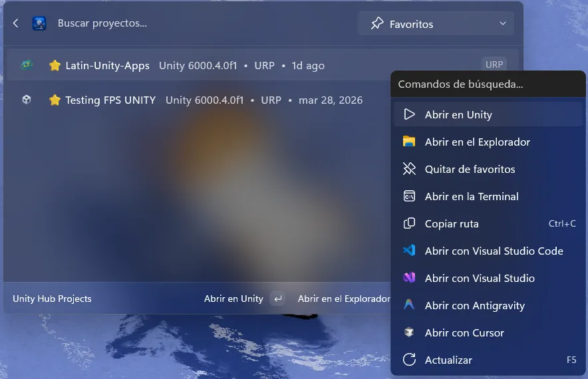This screenshot has height=379, width=588.
Task: Select the Testing FPS UNITY project row
Action: tap(198, 100)
